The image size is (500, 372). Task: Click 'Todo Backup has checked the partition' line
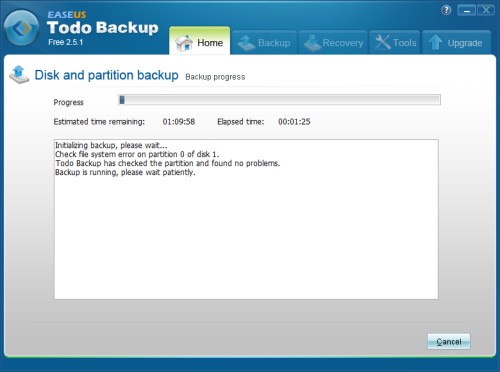(x=167, y=163)
